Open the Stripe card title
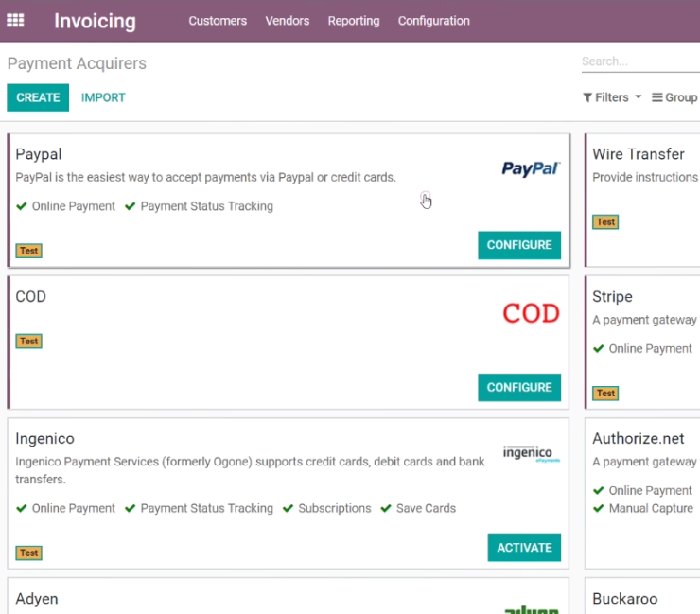 (x=612, y=296)
